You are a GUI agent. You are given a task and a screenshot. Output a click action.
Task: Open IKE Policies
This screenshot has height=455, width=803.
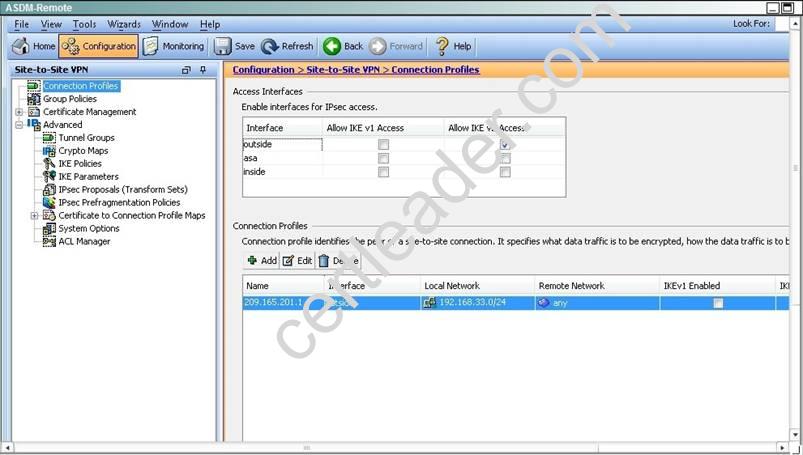80,163
